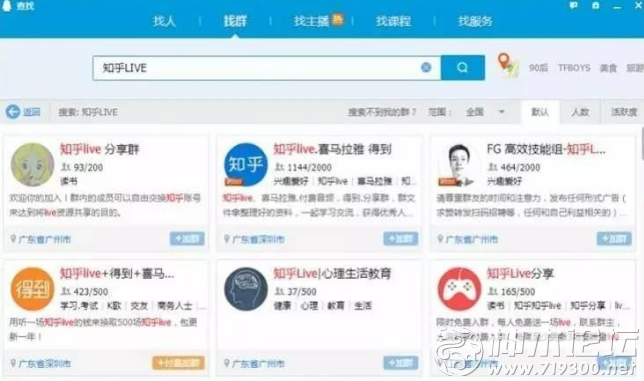Join the FG 高效技能组 group
This screenshot has width=644, height=381.
(614, 239)
